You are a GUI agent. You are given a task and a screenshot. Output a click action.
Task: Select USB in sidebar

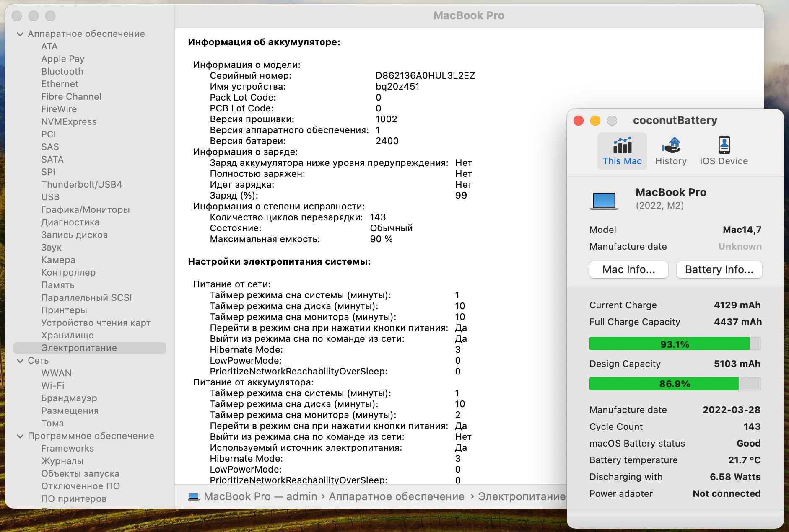[50, 197]
